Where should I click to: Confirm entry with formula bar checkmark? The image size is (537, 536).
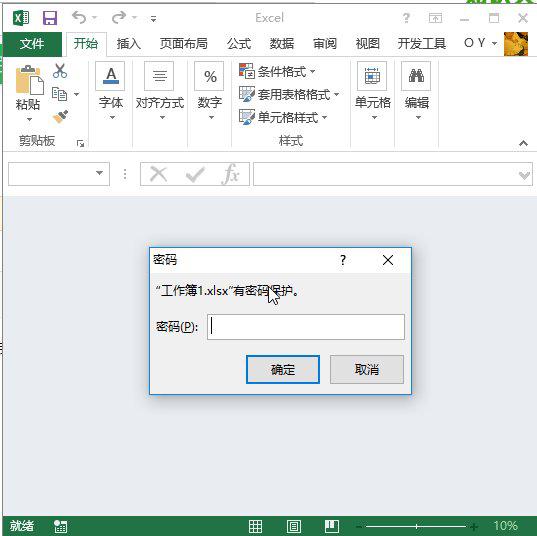coord(195,174)
